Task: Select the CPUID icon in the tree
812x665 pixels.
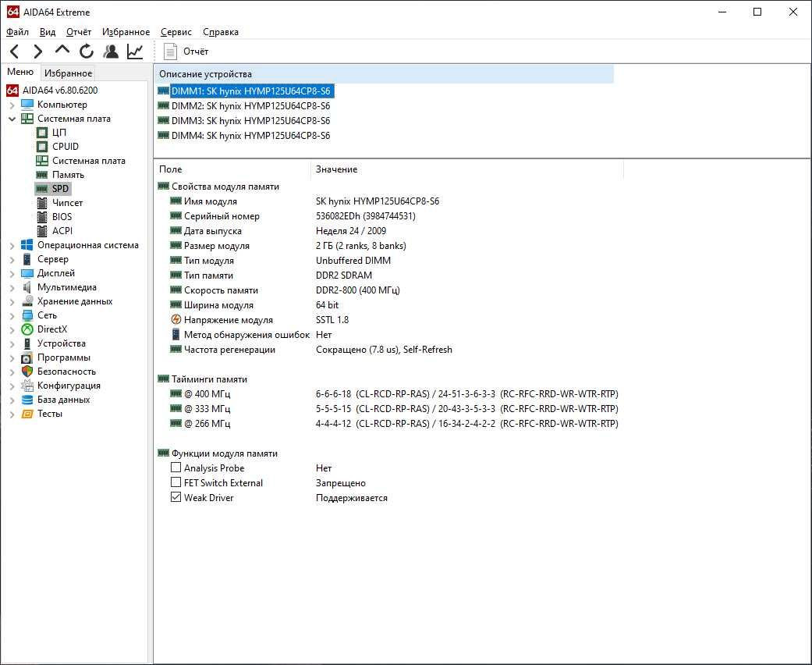Action: [42, 147]
